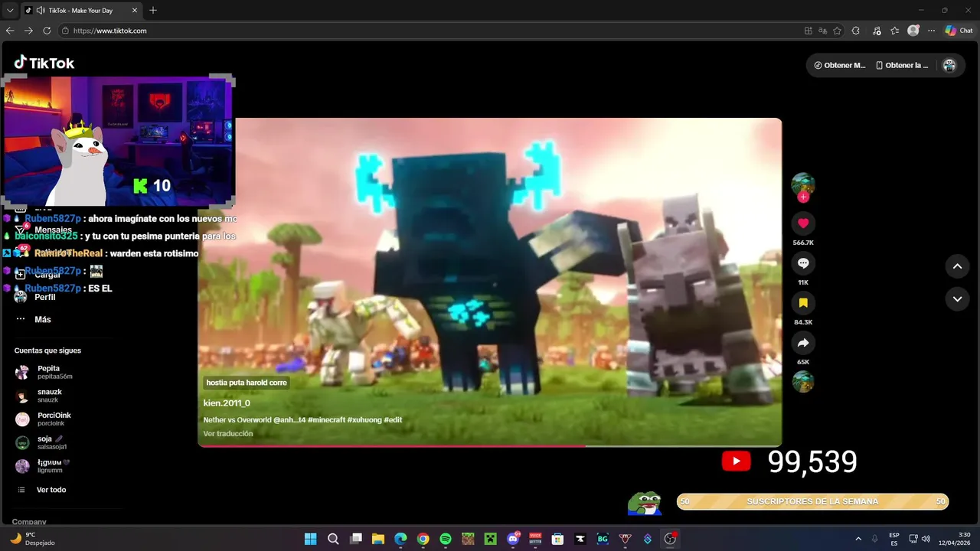Open Windows Start menu
The image size is (980, 551).
tap(310, 539)
